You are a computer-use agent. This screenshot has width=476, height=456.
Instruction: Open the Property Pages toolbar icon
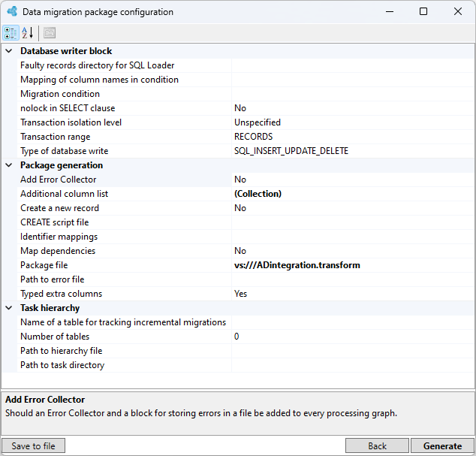pos(50,33)
